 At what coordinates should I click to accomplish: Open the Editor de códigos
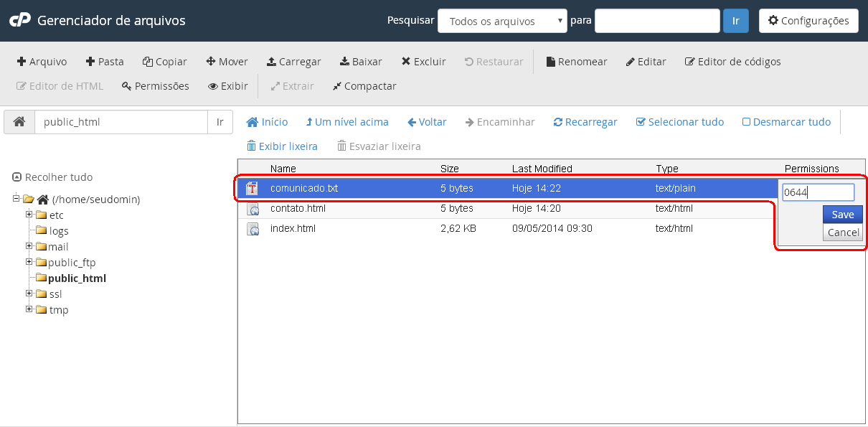point(732,62)
